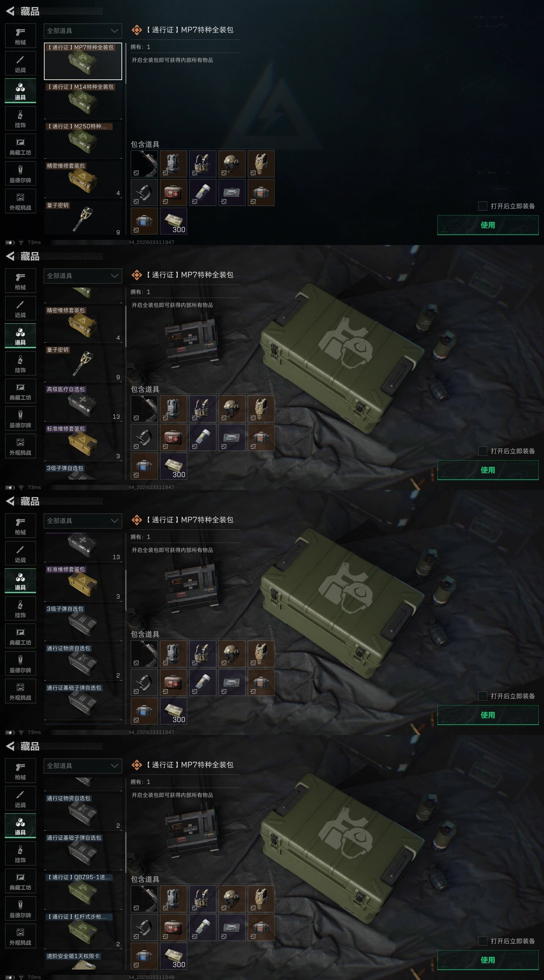544x980 pixels.
Task: Select the 【通行证】M250特种 crate item
Action: click(x=83, y=141)
